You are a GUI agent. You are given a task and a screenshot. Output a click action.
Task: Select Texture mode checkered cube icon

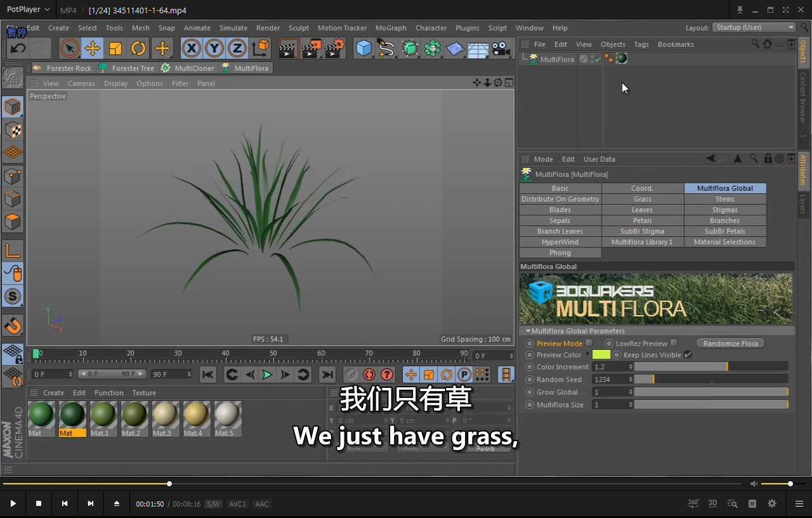click(x=13, y=130)
